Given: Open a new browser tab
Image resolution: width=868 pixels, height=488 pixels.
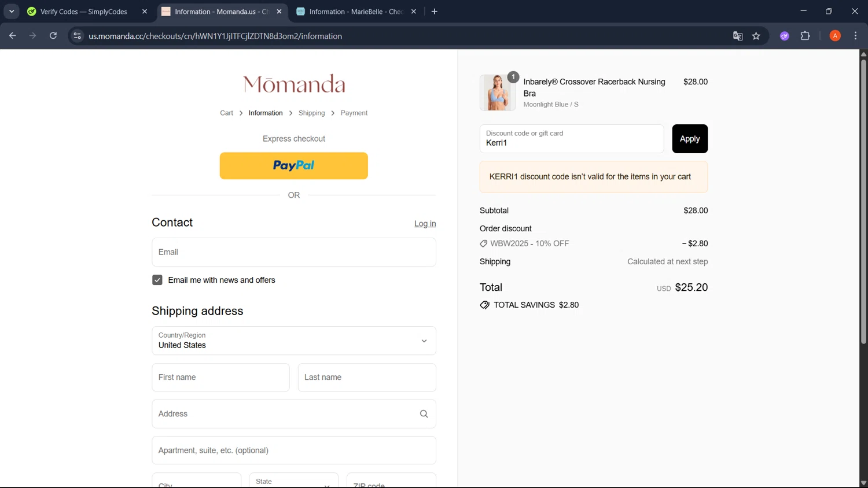Looking at the screenshot, I should click(435, 12).
